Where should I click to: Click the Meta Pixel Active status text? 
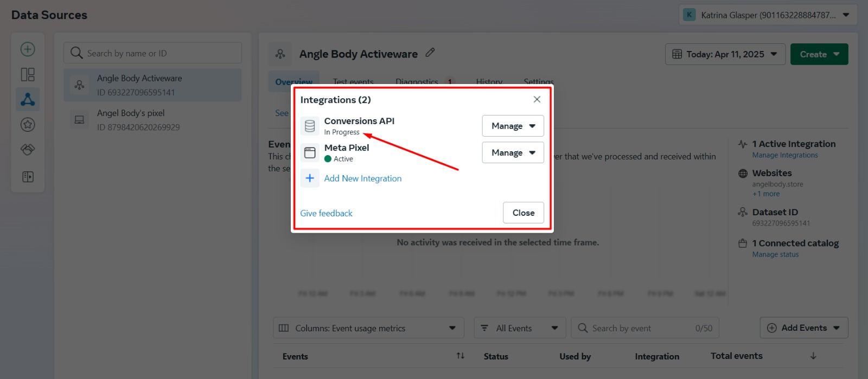[343, 159]
